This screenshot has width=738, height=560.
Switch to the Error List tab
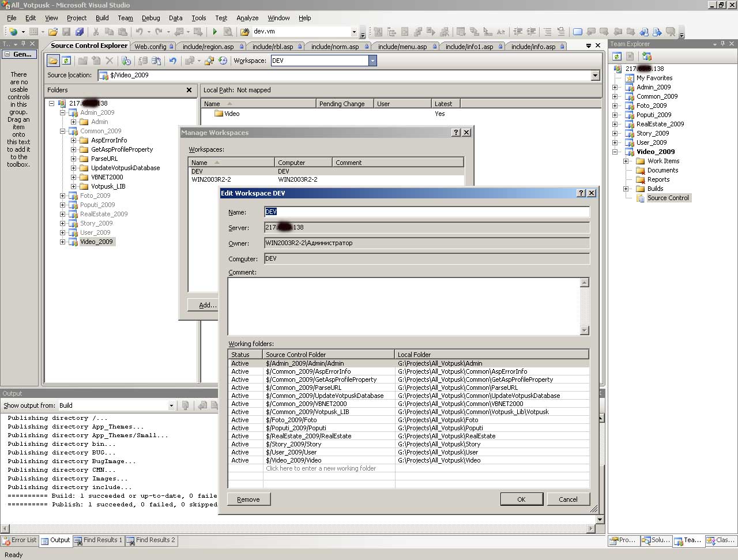tap(20, 540)
